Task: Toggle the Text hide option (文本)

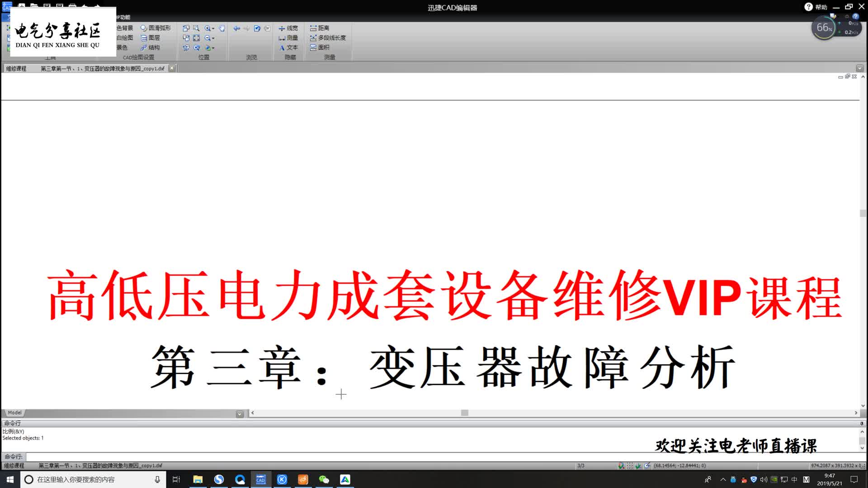Action: click(288, 47)
